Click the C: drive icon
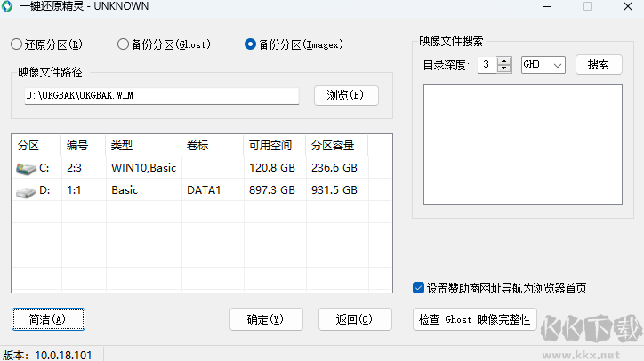 pyautogui.click(x=26, y=167)
